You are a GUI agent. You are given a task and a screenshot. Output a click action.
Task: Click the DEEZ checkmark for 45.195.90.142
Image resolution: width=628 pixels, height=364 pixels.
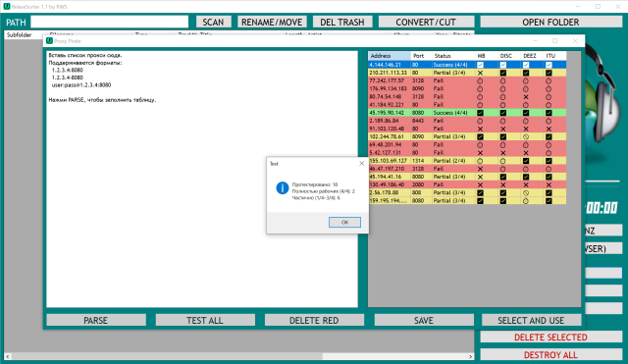[526, 113]
